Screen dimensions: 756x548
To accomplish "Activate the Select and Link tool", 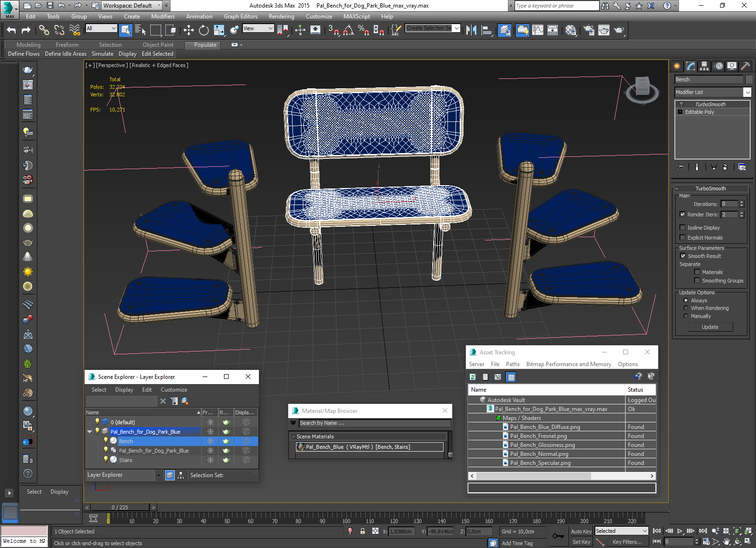I will pos(44,30).
